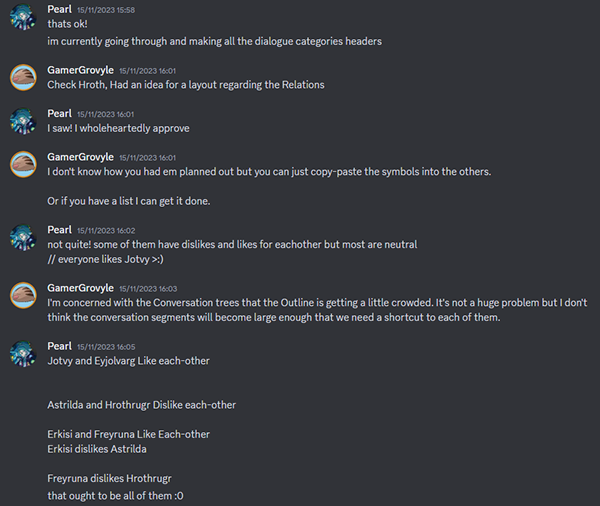The image size is (600, 506).
Task: Open GamerGrovyle's avatar next to "Check Hroth" message
Action: pyautogui.click(x=23, y=77)
